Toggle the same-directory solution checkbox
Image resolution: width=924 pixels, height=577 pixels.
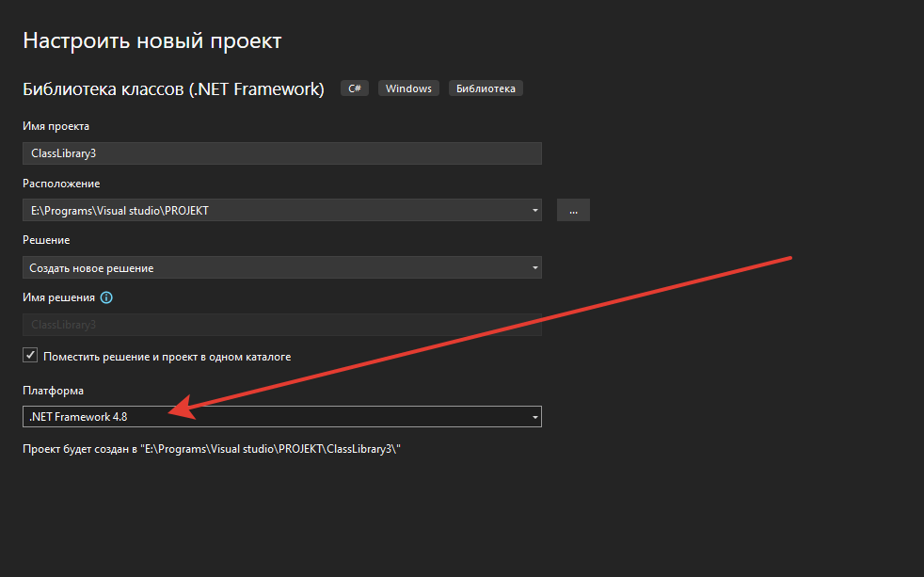tap(30, 356)
